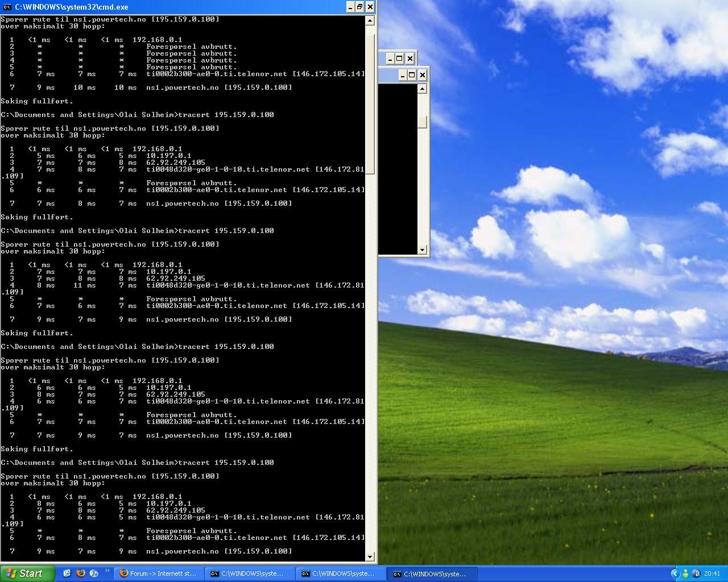Click the 11 ms response time value
Viewport: 728px width, 582px height.
tap(84, 285)
